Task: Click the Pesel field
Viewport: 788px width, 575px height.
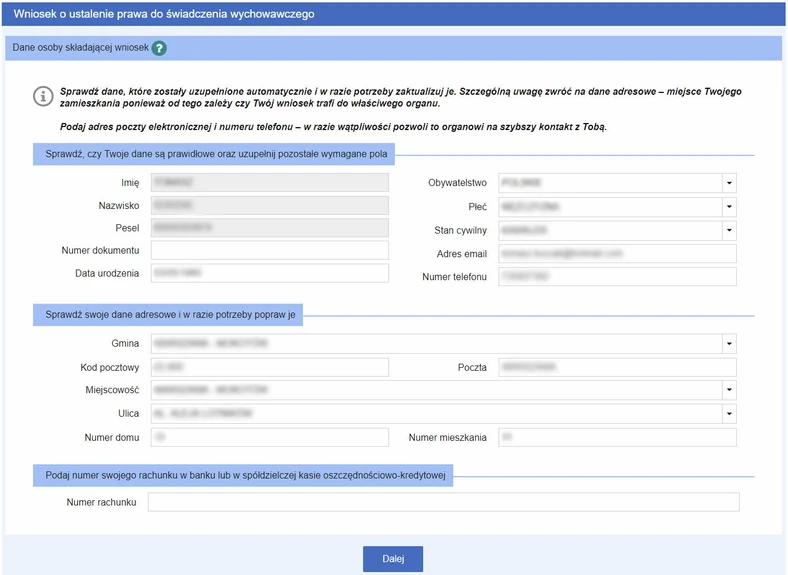Action: (x=269, y=227)
